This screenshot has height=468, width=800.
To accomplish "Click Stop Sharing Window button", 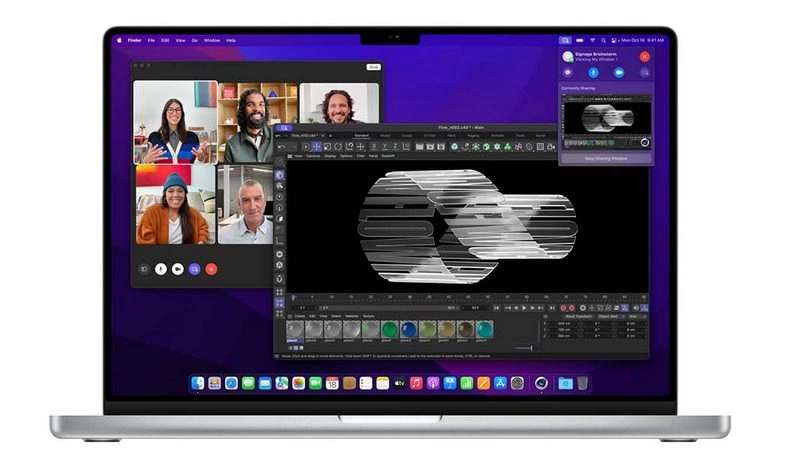I will tap(606, 158).
